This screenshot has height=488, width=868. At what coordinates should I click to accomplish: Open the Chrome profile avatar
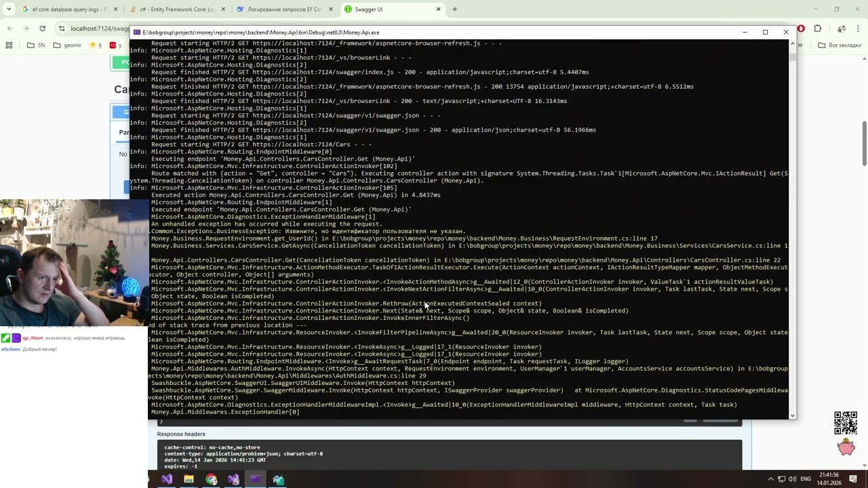(842, 28)
